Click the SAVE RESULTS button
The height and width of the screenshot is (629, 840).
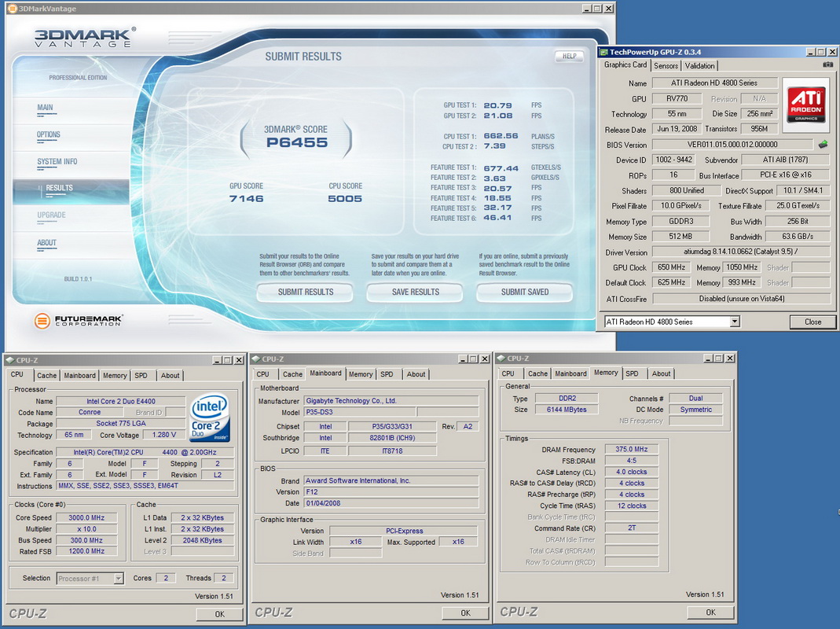click(415, 292)
